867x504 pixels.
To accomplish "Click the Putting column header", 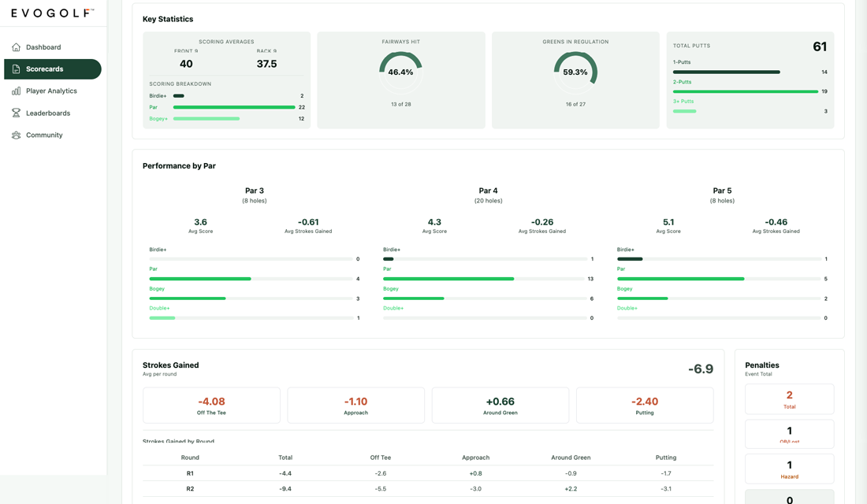I will 666,458.
